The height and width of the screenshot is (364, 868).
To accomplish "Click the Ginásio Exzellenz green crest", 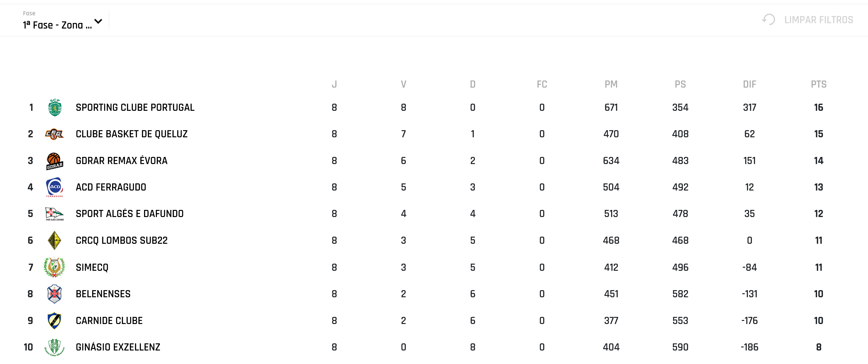I will point(54,347).
